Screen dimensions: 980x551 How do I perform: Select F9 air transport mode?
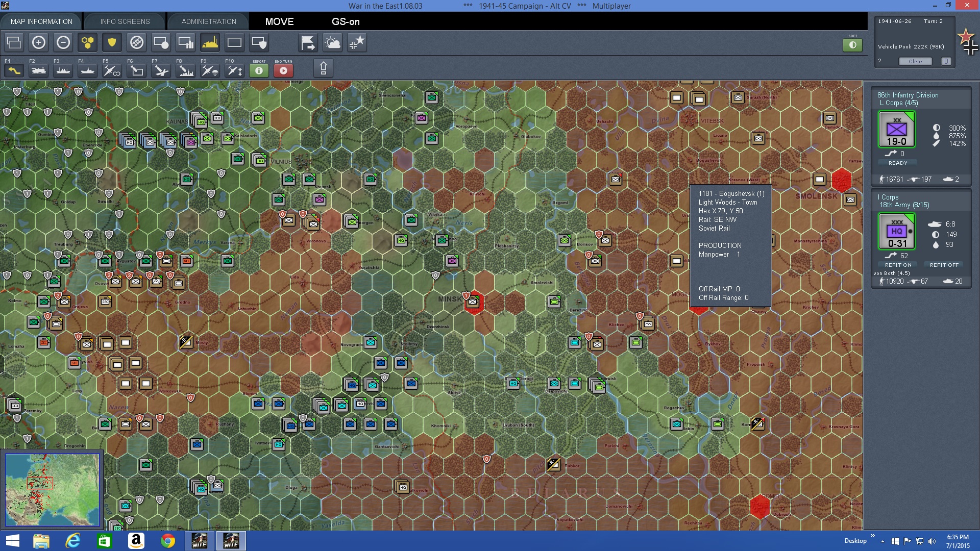(x=210, y=70)
